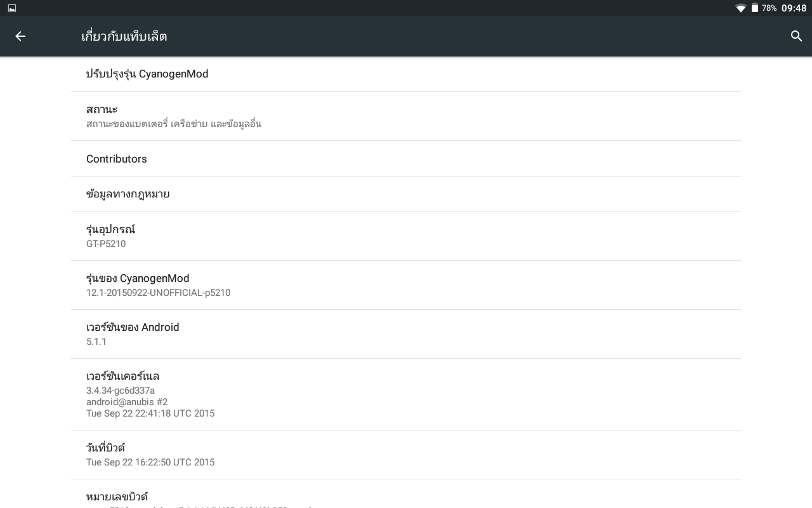Tap the Wi-Fi status icon
The image size is (812, 508).
(740, 8)
